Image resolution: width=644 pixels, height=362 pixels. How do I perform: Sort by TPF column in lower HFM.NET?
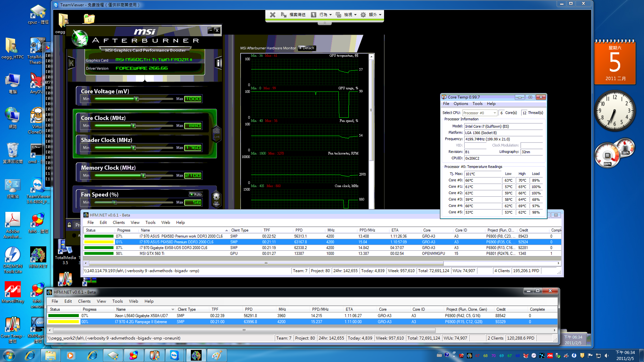[226, 309]
